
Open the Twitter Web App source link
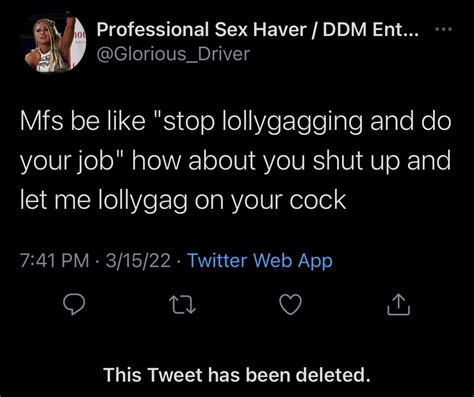pos(260,261)
